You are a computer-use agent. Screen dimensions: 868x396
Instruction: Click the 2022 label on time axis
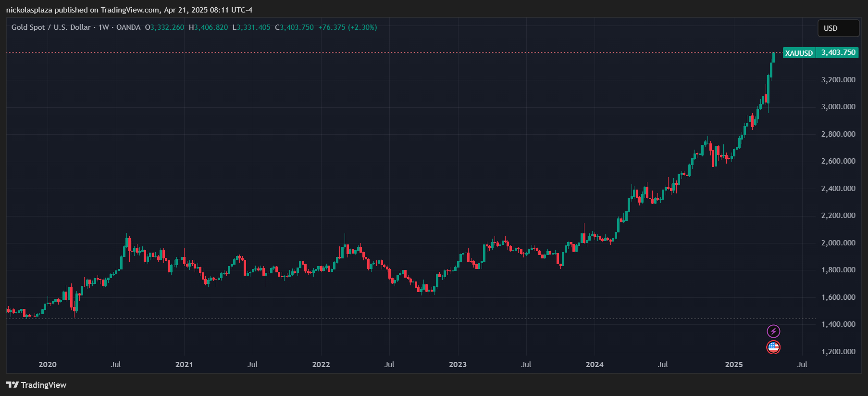point(321,364)
